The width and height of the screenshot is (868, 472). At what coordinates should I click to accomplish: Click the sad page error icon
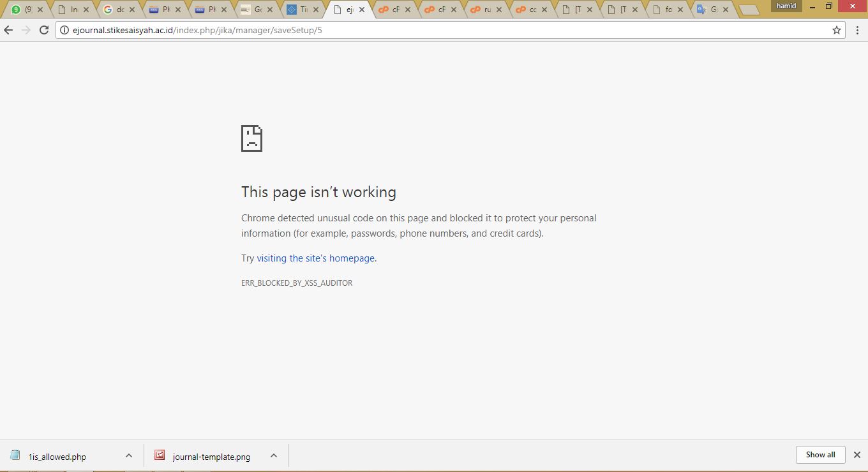point(251,138)
